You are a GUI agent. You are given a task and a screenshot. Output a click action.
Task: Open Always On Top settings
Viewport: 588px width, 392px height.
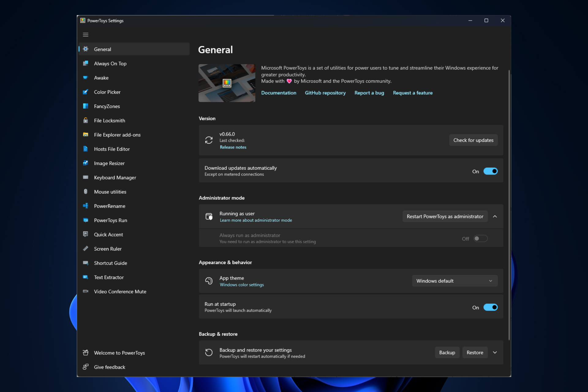point(111,63)
